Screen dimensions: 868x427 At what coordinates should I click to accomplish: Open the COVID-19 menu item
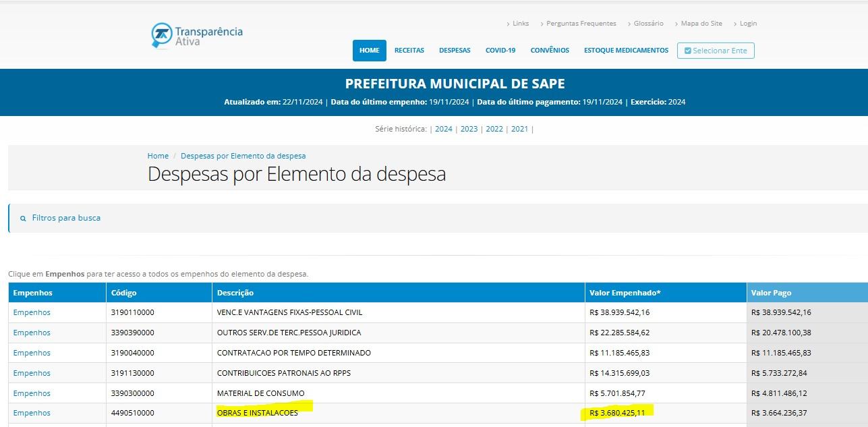pyautogui.click(x=500, y=51)
